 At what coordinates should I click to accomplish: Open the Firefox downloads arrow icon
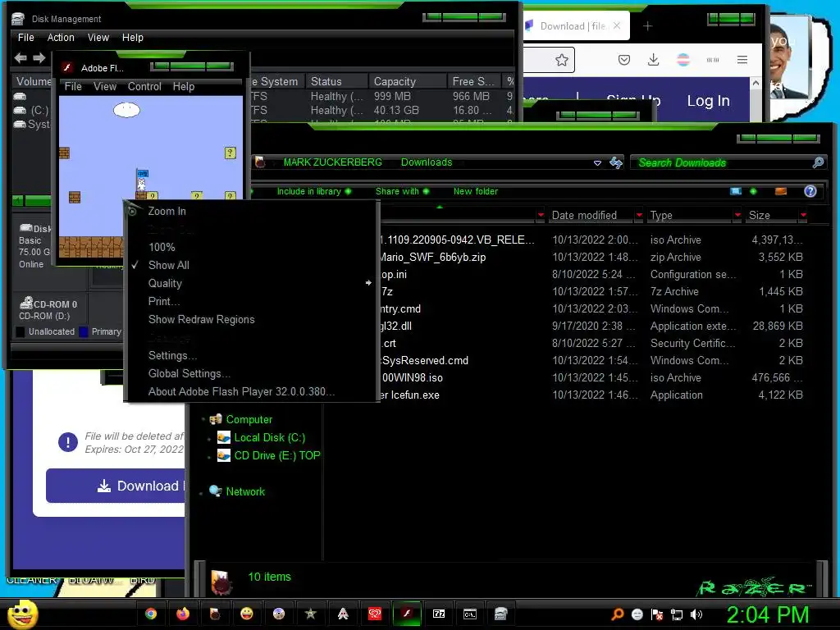tap(653, 59)
